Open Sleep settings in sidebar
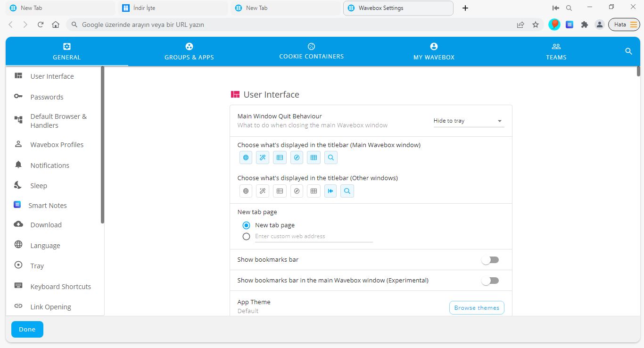Viewport: 644px width, 348px height. [x=53, y=186]
